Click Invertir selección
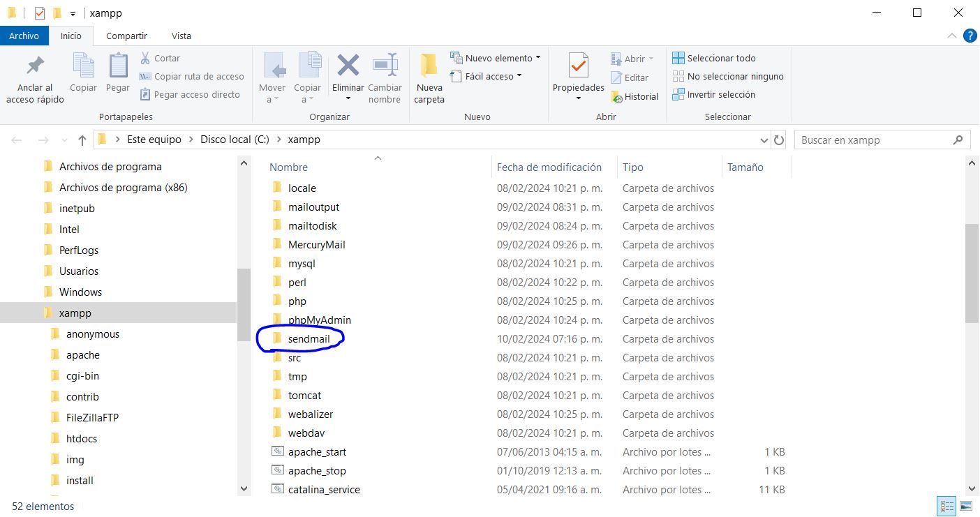This screenshot has width=980, height=517. [713, 94]
